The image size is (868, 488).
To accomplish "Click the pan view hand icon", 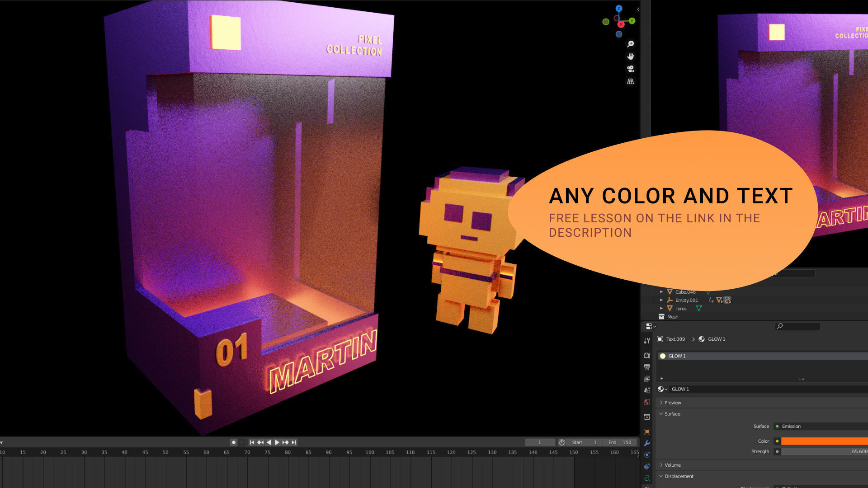I will 630,56.
